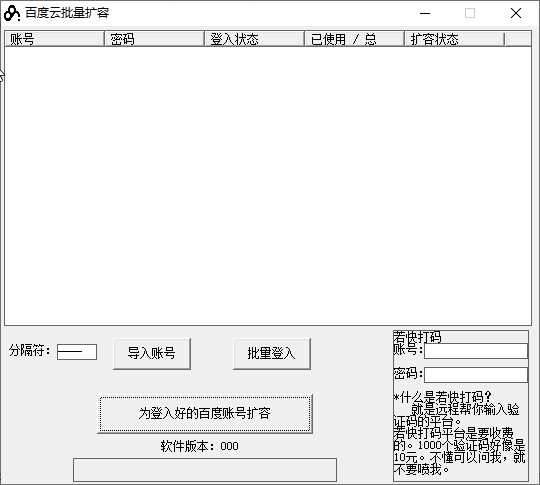Screen dimensions: 540x485
Task: Click the 导入账号 button
Action: [x=152, y=354]
